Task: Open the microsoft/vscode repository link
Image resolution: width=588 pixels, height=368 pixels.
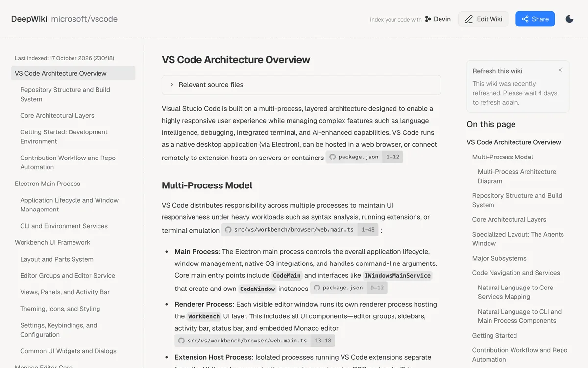Action: pos(84,19)
